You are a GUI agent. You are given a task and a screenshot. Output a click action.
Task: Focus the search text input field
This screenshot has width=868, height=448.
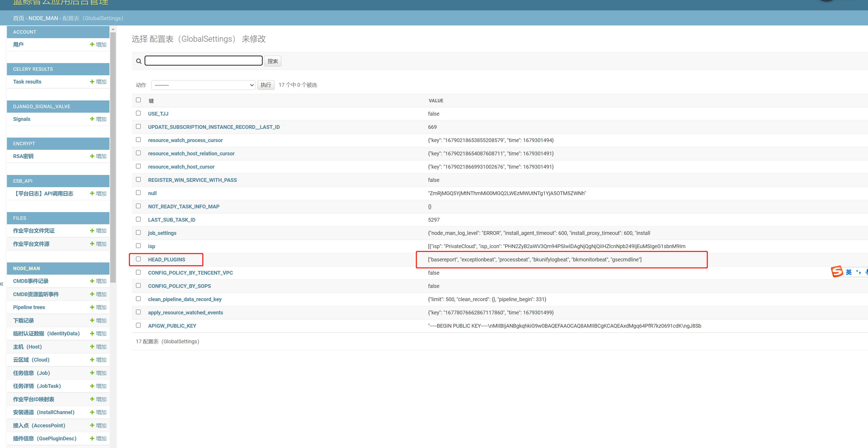(203, 61)
